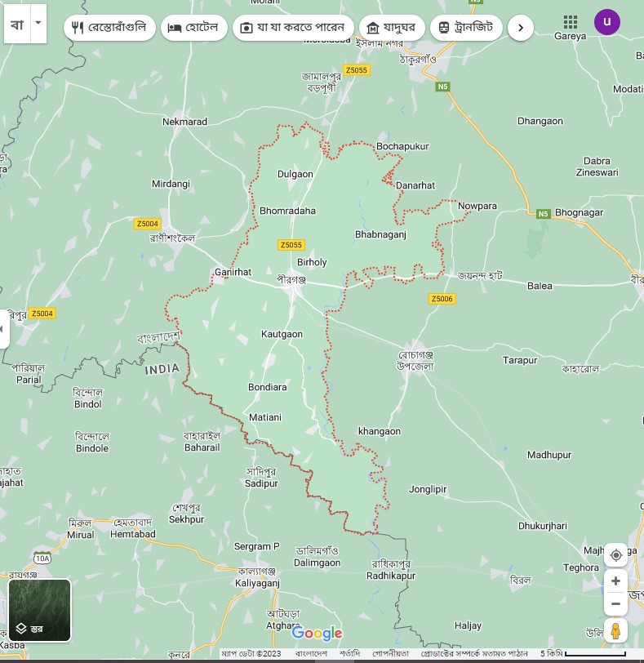Open the layers thumbnail to switch map type
Image resolution: width=644 pixels, height=663 pixels.
(x=39, y=610)
